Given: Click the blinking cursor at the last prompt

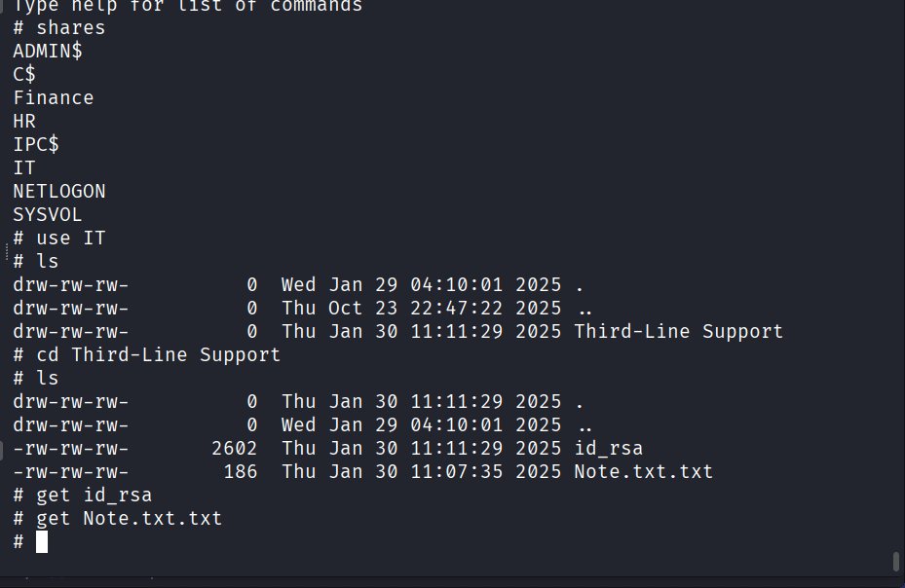Looking at the screenshot, I should click(x=42, y=542).
